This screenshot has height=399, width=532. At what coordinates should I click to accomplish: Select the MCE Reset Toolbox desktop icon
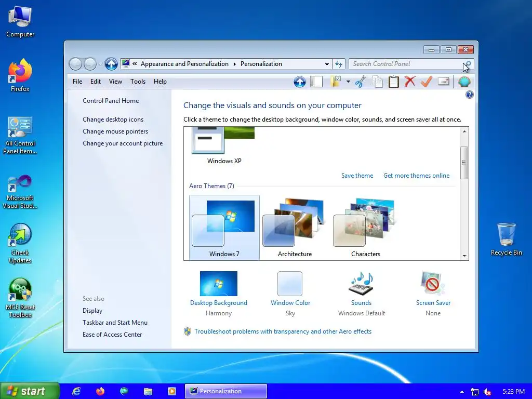[20, 298]
